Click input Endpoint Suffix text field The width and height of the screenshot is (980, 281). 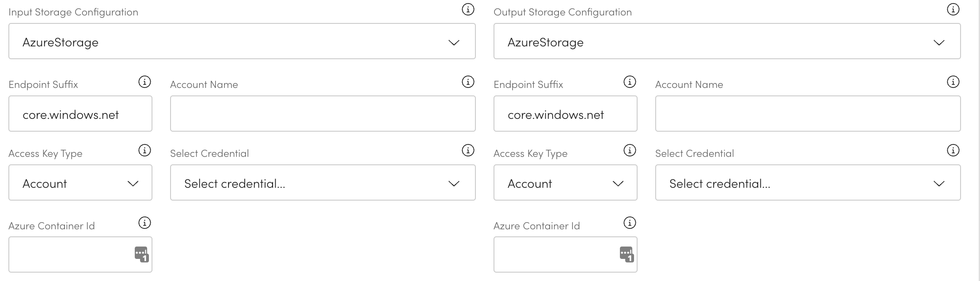coord(80,114)
